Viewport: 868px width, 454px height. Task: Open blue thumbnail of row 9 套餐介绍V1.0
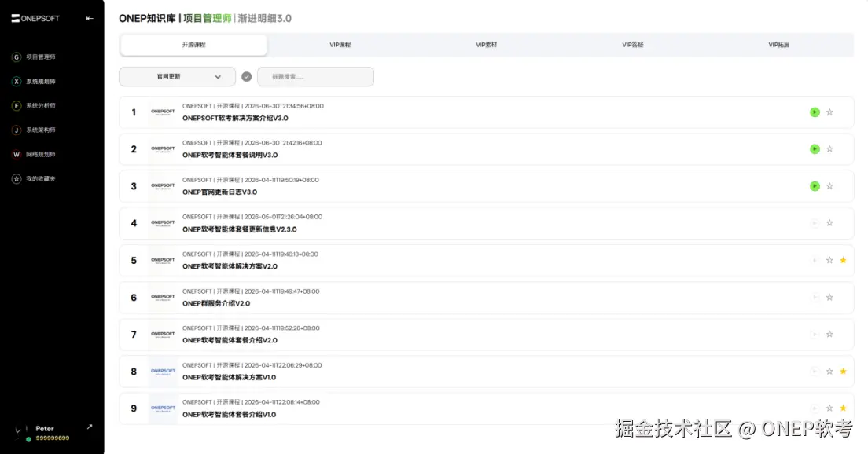click(x=163, y=408)
